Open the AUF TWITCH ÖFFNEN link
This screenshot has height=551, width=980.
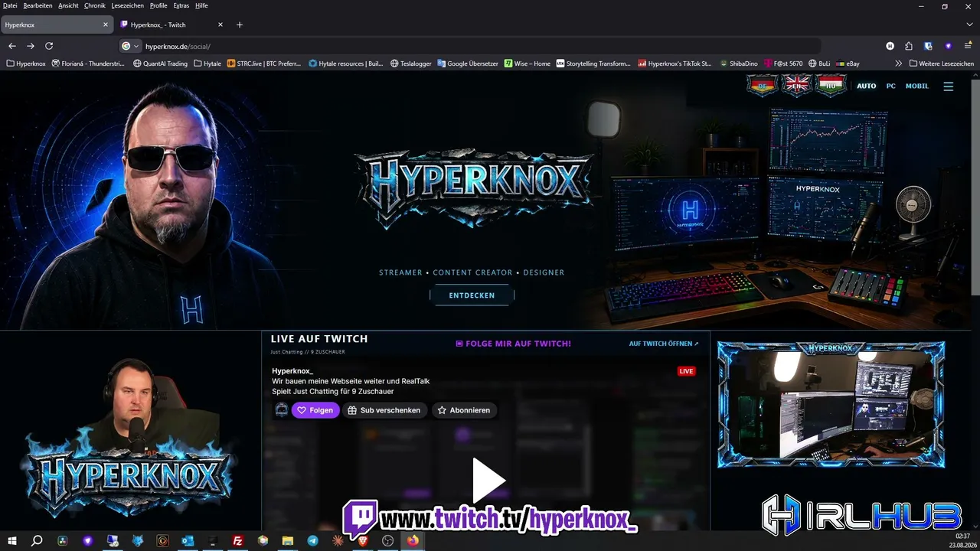[x=664, y=344]
